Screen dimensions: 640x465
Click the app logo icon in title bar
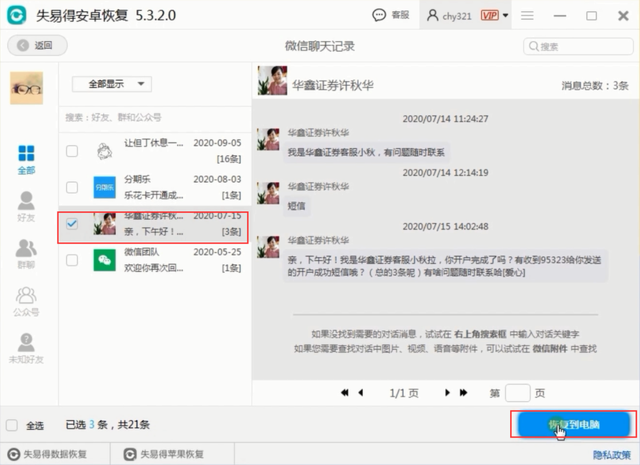pos(17,16)
